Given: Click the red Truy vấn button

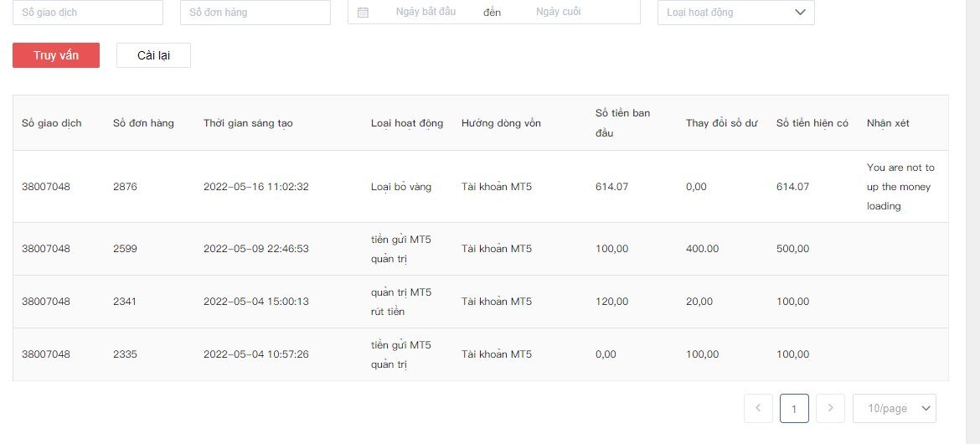Looking at the screenshot, I should tap(56, 55).
